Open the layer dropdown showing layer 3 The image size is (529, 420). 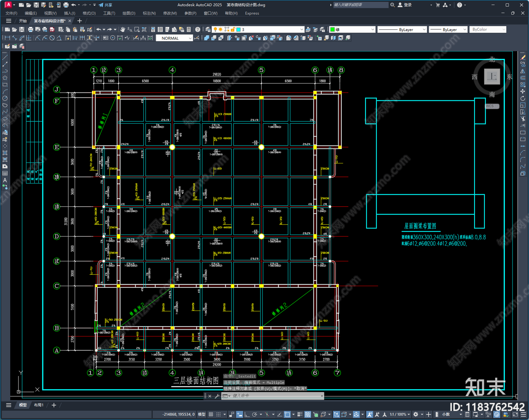point(271,29)
